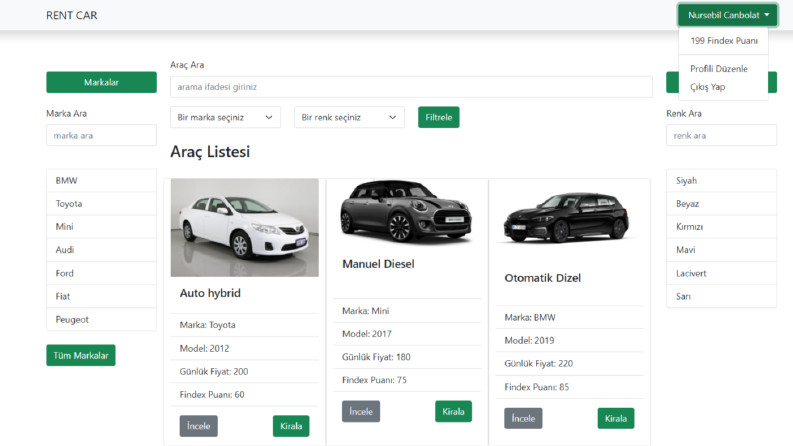Focus the Araç Ara search field
The image size is (793, 446).
(411, 87)
